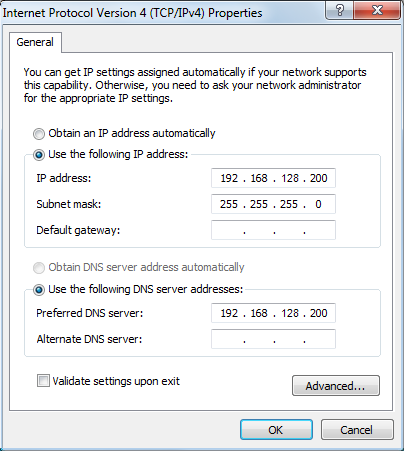The image size is (404, 451).
Task: Click into Preferred DNS server field
Action: click(x=273, y=313)
